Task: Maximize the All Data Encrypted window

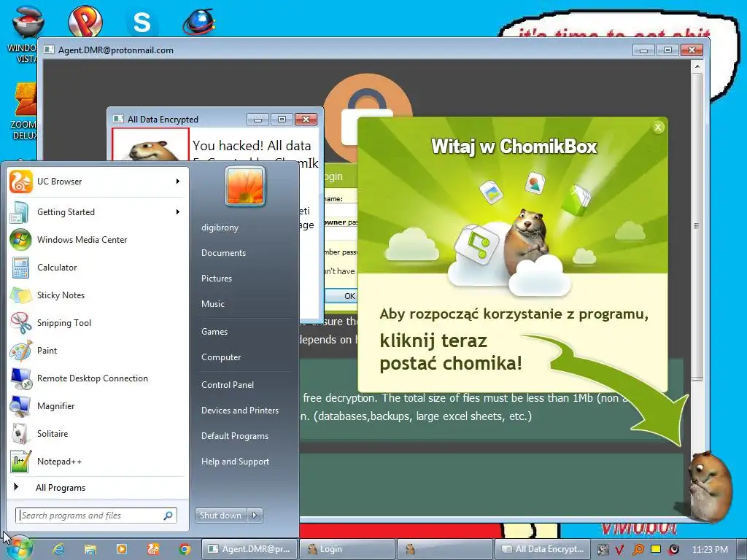Action: [x=282, y=119]
